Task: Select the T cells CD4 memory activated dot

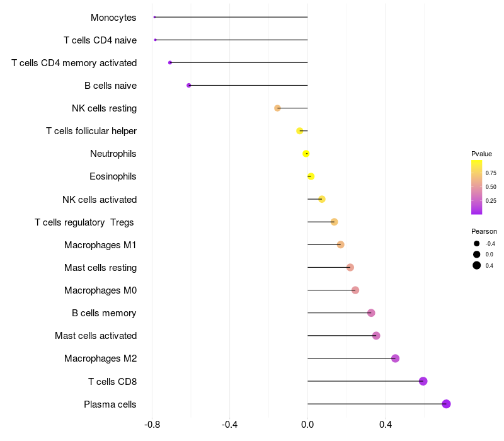Action: pos(170,62)
